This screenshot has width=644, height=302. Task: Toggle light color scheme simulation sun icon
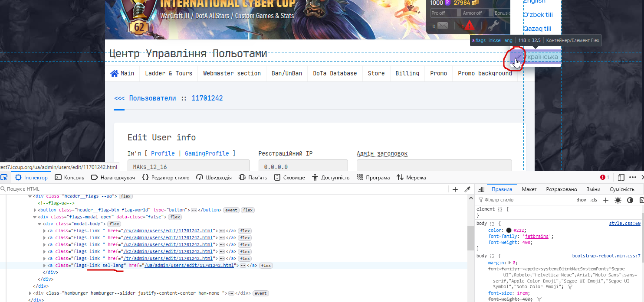click(618, 200)
